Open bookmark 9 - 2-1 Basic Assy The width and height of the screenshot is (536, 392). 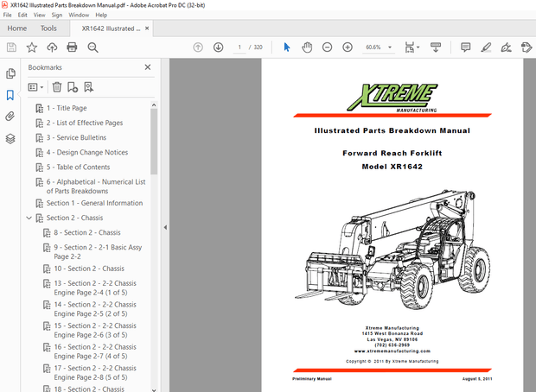coord(98,251)
